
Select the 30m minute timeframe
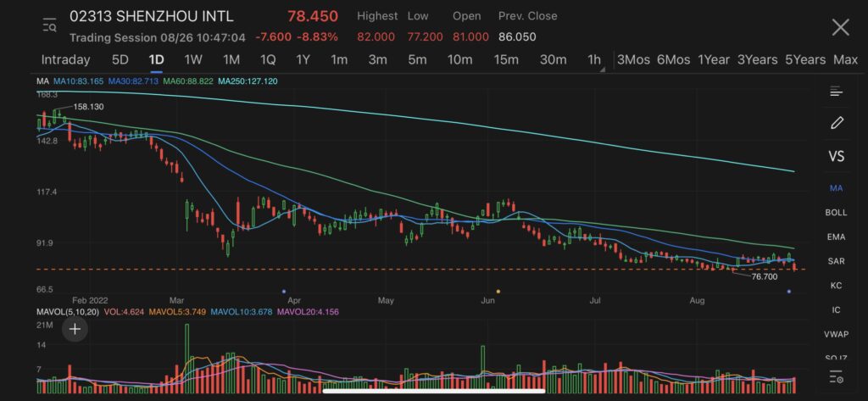[553, 60]
